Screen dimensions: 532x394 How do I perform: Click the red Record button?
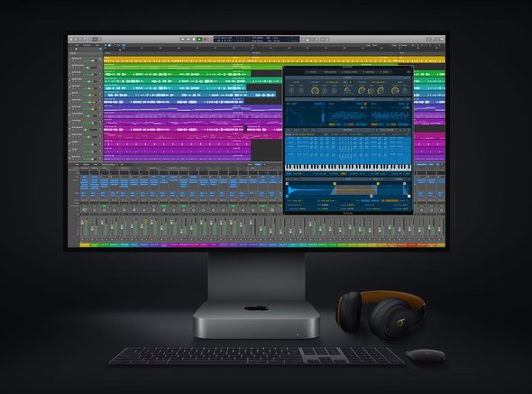(205, 40)
